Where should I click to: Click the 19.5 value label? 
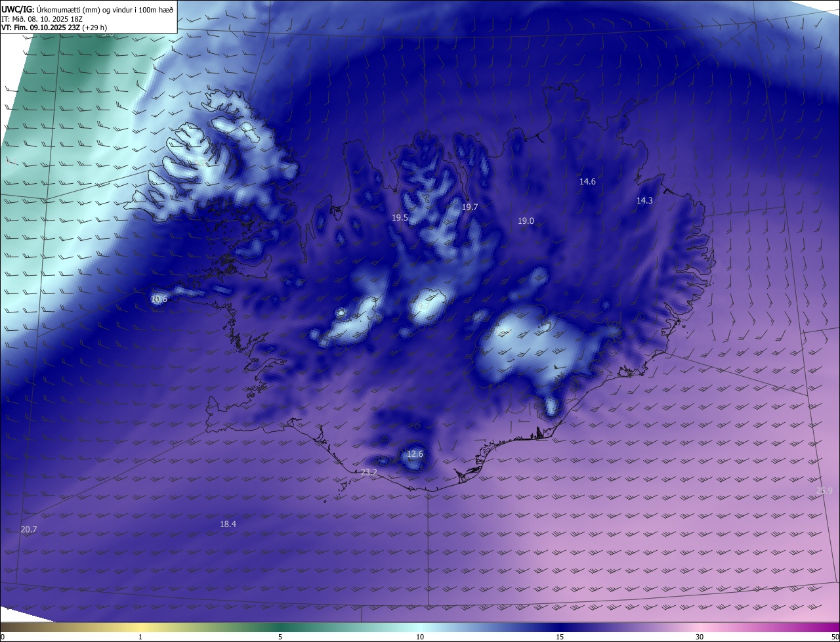[400, 218]
